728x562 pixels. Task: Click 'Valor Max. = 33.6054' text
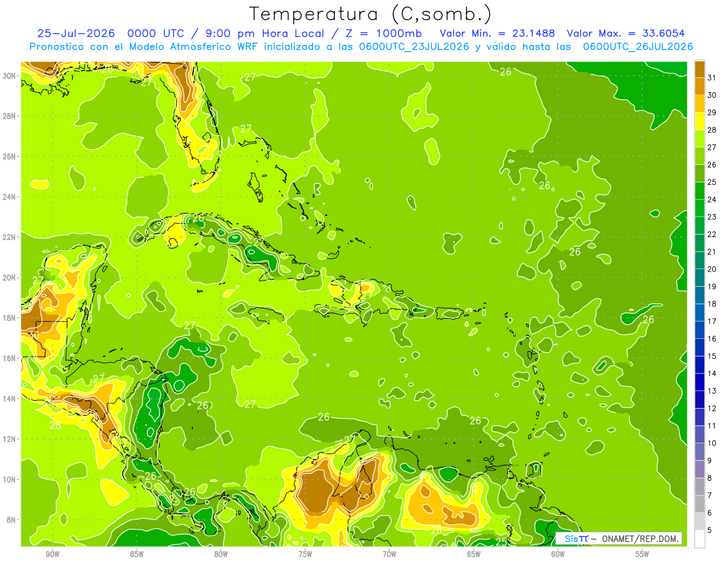(x=627, y=33)
